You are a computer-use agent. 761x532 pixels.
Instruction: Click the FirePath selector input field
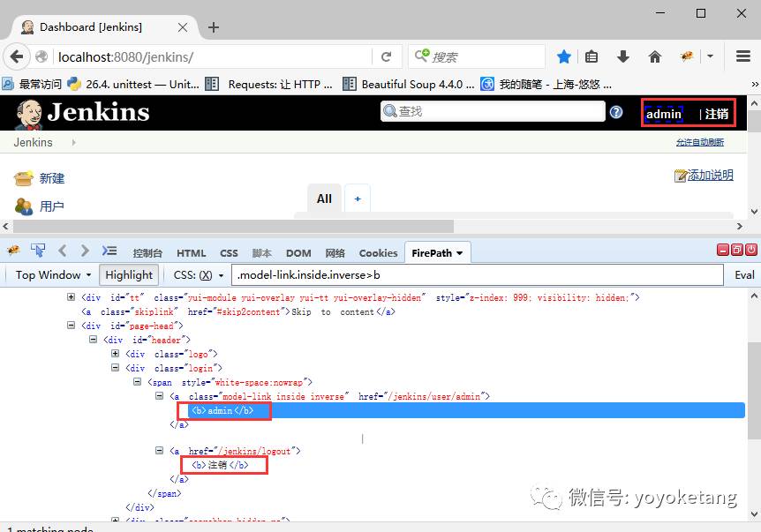click(x=478, y=275)
